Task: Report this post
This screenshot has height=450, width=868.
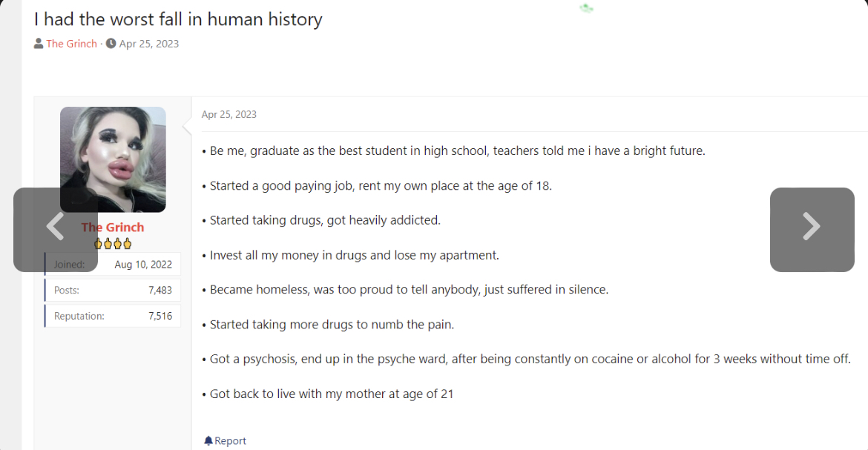Action: [226, 440]
